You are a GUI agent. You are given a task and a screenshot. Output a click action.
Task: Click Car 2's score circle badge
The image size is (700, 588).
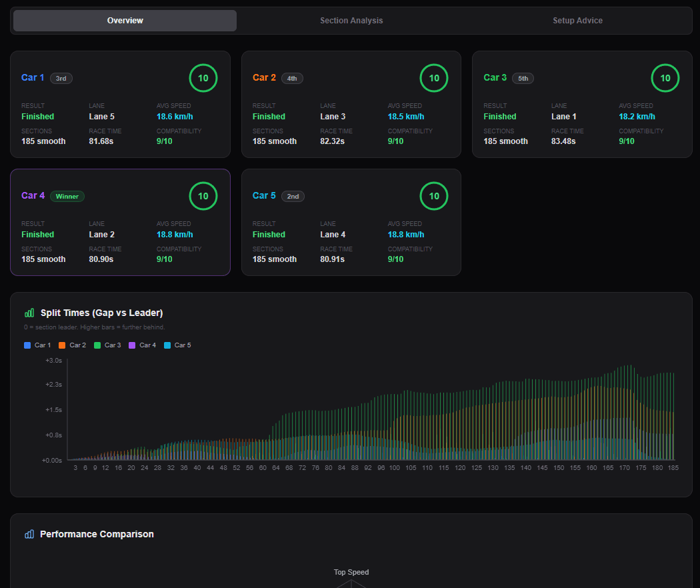[434, 78]
